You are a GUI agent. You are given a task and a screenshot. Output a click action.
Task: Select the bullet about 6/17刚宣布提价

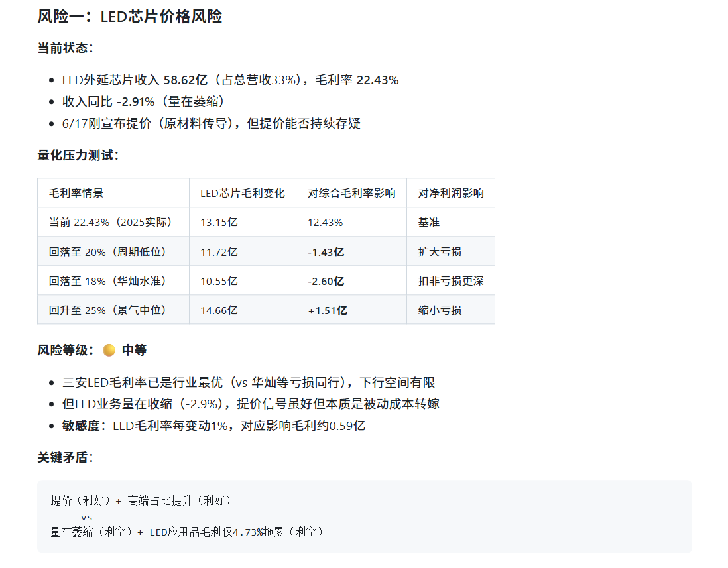pos(212,123)
